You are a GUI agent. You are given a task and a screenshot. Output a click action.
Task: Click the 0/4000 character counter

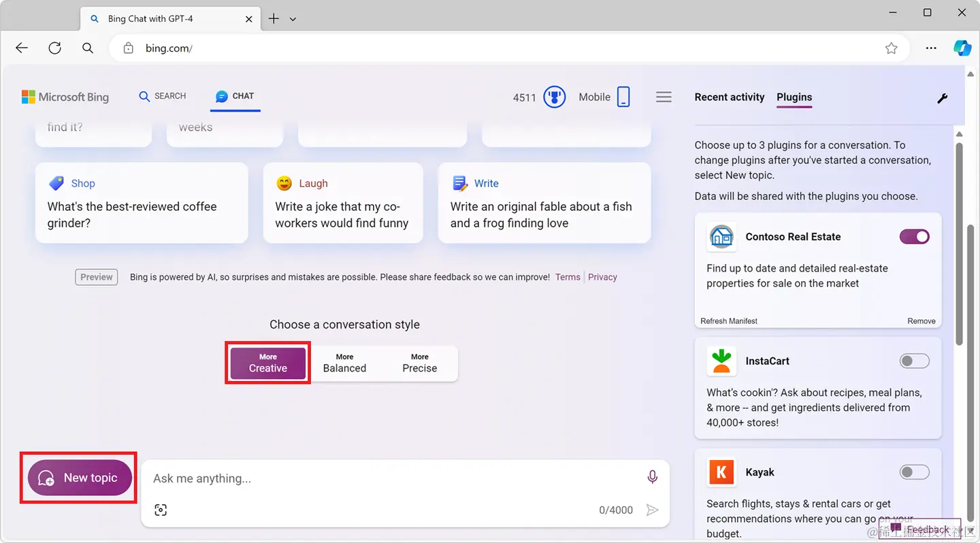tap(616, 510)
